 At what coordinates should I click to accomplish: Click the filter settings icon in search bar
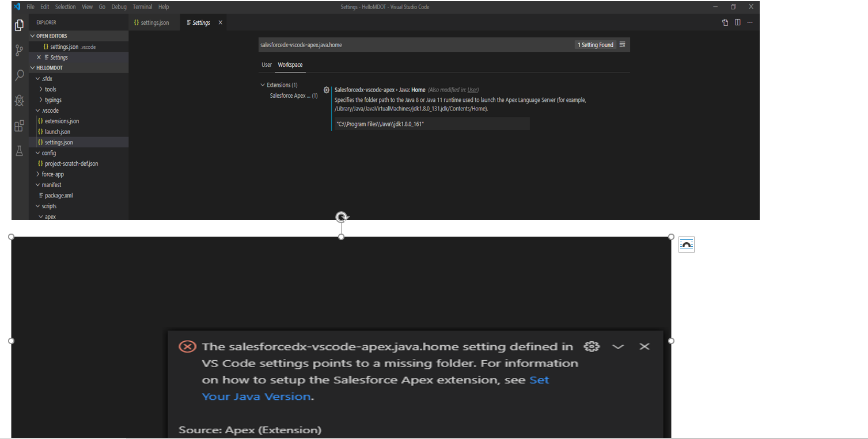(x=621, y=44)
